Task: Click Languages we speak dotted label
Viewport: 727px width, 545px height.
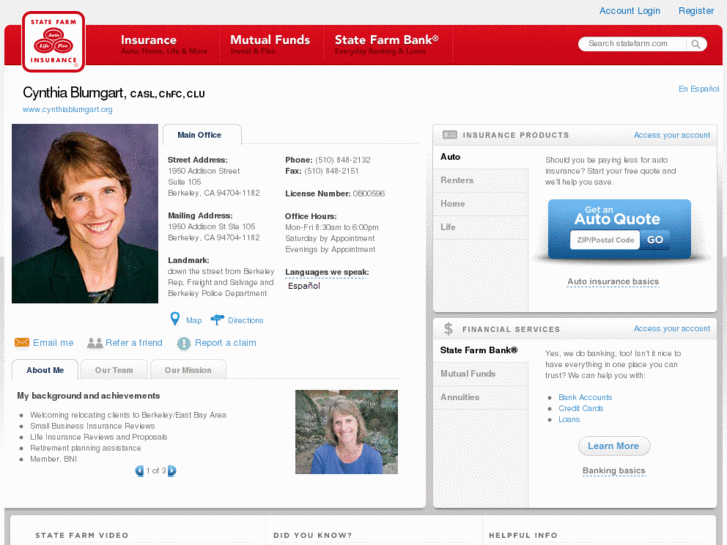Action: coord(327,272)
